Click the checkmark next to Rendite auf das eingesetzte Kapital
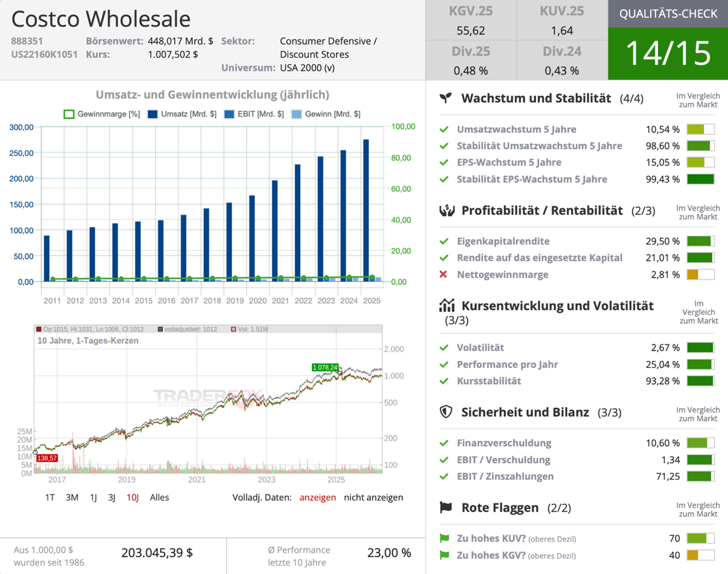728x574 pixels. [444, 258]
